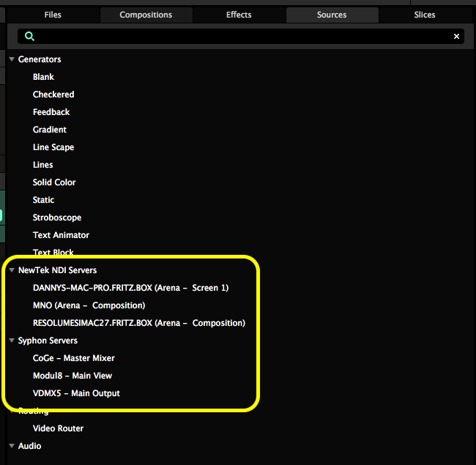476x465 pixels.
Task: Switch to the Files tab
Action: (53, 15)
